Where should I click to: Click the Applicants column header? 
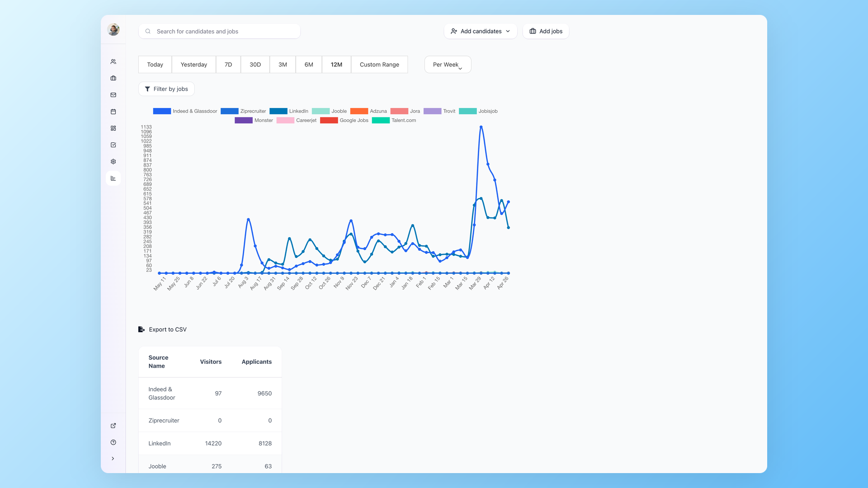tap(257, 362)
